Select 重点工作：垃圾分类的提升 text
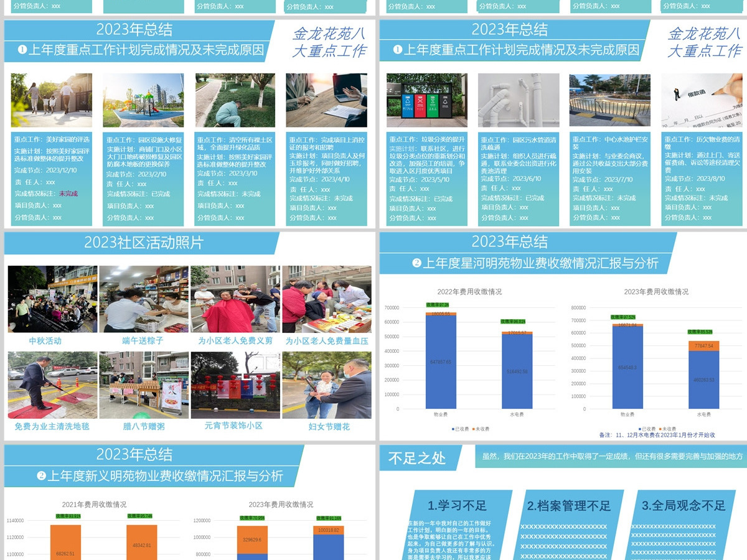The width and height of the screenshot is (747, 560). click(x=427, y=139)
